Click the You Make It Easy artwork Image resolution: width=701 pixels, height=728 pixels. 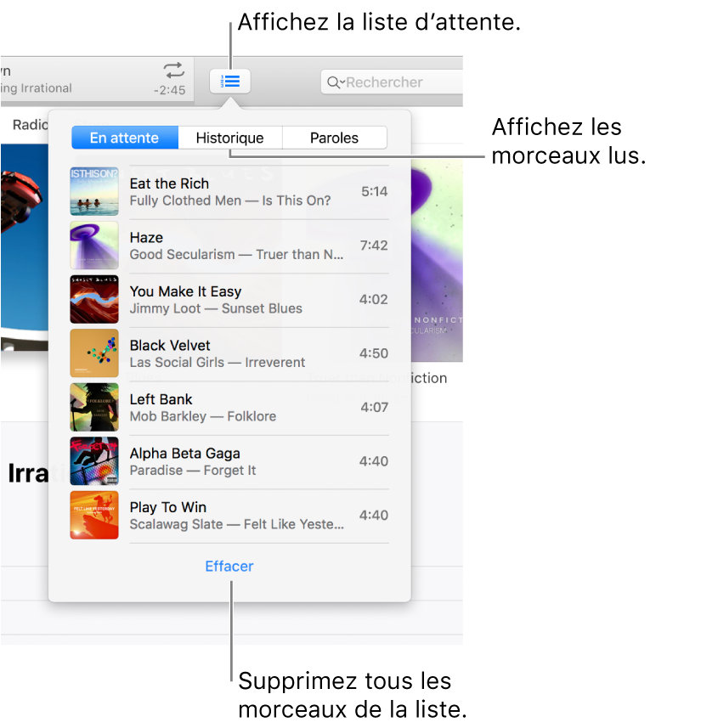[94, 299]
